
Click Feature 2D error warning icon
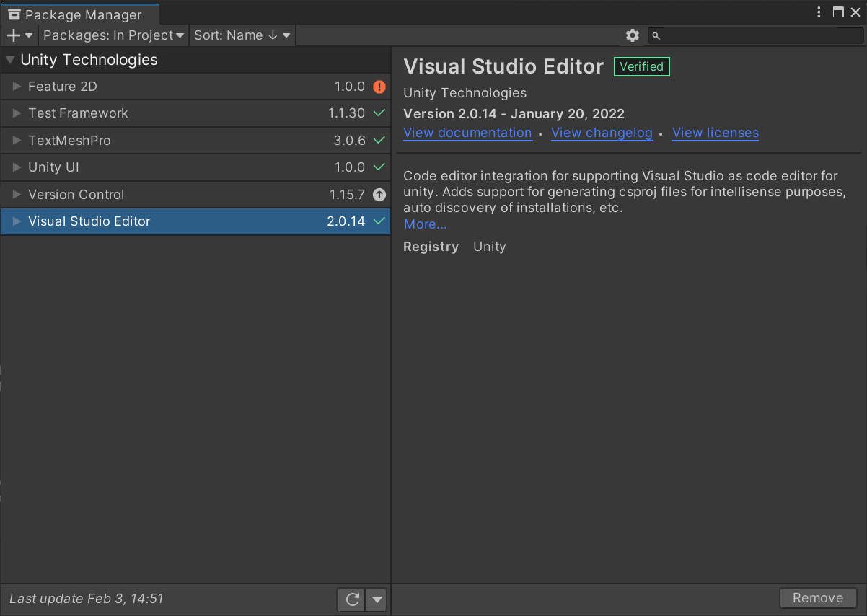coord(379,87)
